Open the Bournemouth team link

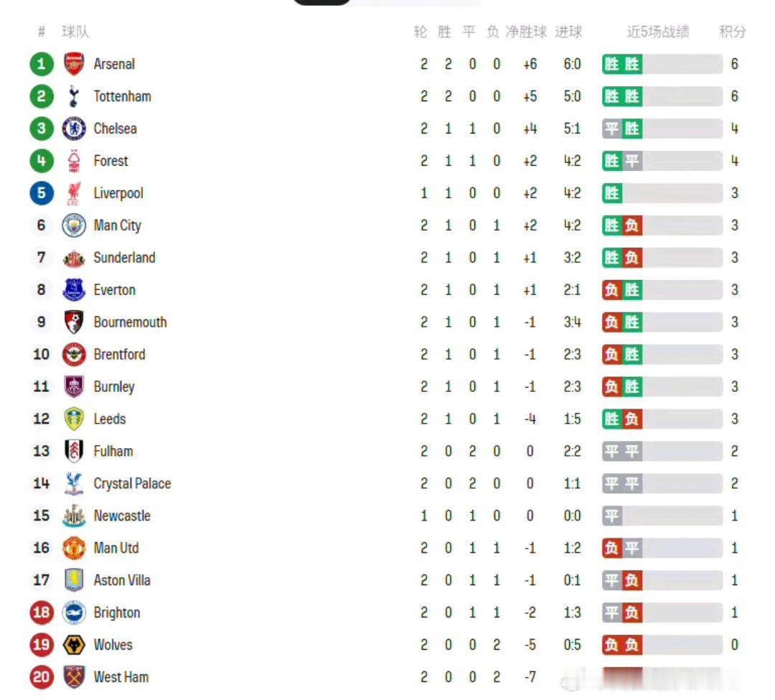pos(130,322)
